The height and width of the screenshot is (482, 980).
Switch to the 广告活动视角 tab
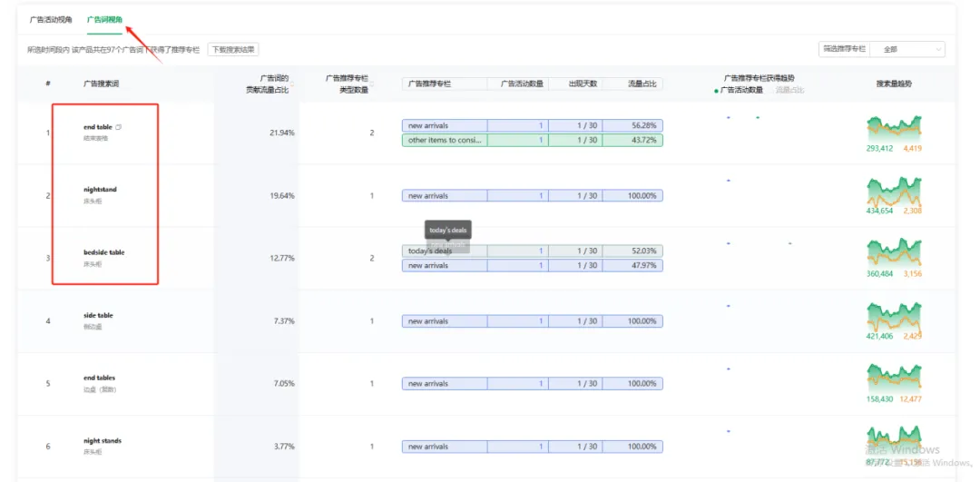[51, 20]
